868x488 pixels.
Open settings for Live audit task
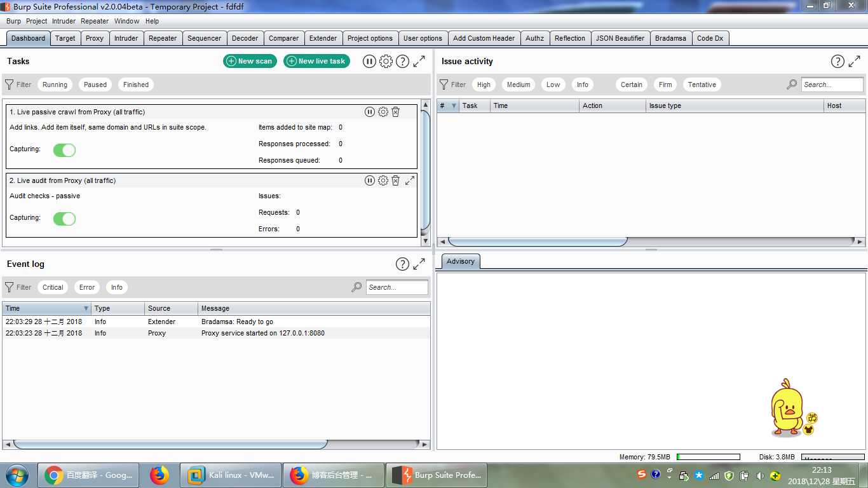click(383, 180)
